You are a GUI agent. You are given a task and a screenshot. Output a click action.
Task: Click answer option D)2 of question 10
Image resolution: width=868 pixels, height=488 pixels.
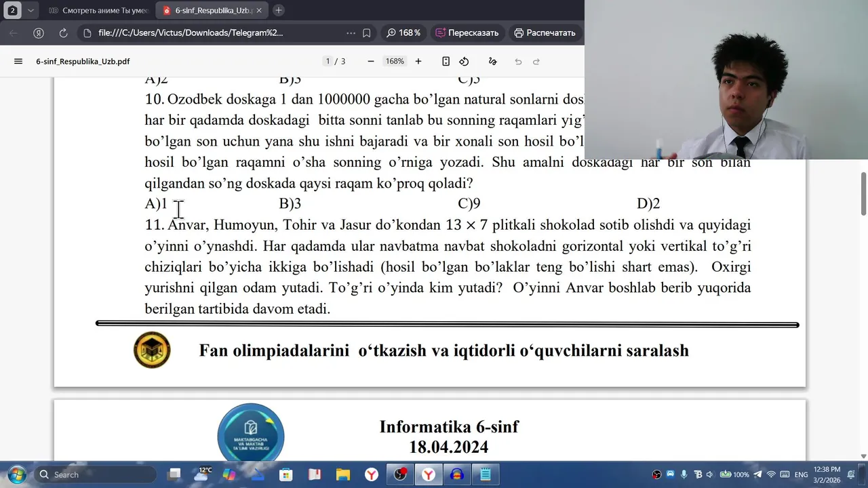pyautogui.click(x=648, y=203)
